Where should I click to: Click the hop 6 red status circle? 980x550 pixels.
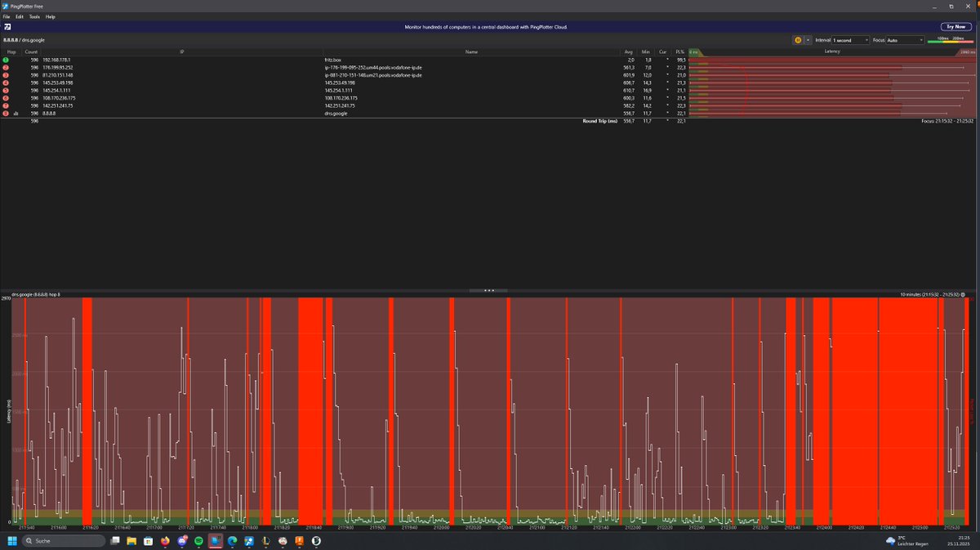pos(6,98)
